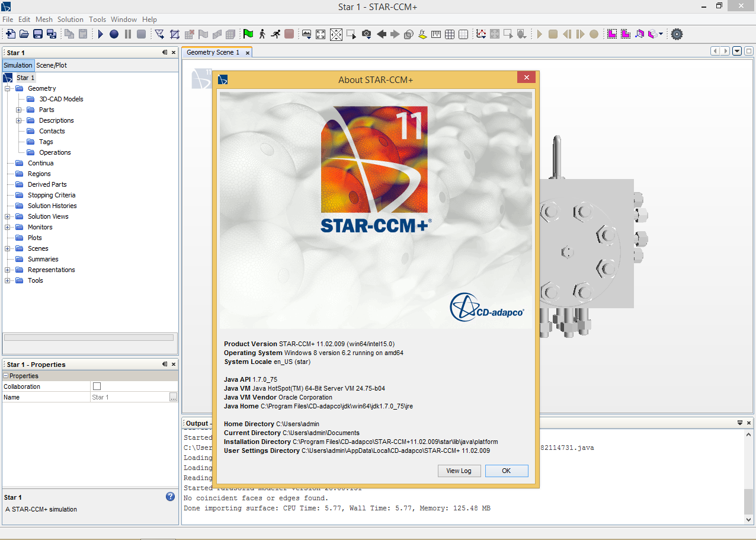The image size is (756, 540).
Task: Click the View Log button
Action: point(459,471)
